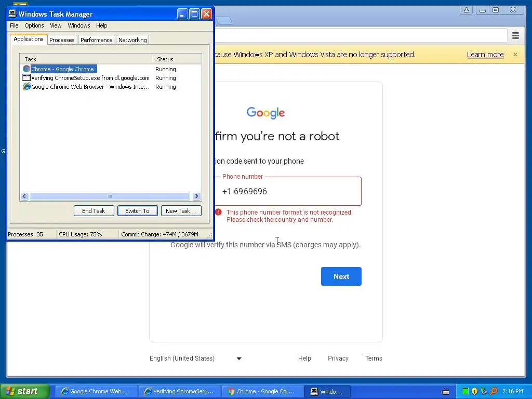The height and width of the screenshot is (399, 532).
Task: Click the Phone number input field
Action: 288,191
